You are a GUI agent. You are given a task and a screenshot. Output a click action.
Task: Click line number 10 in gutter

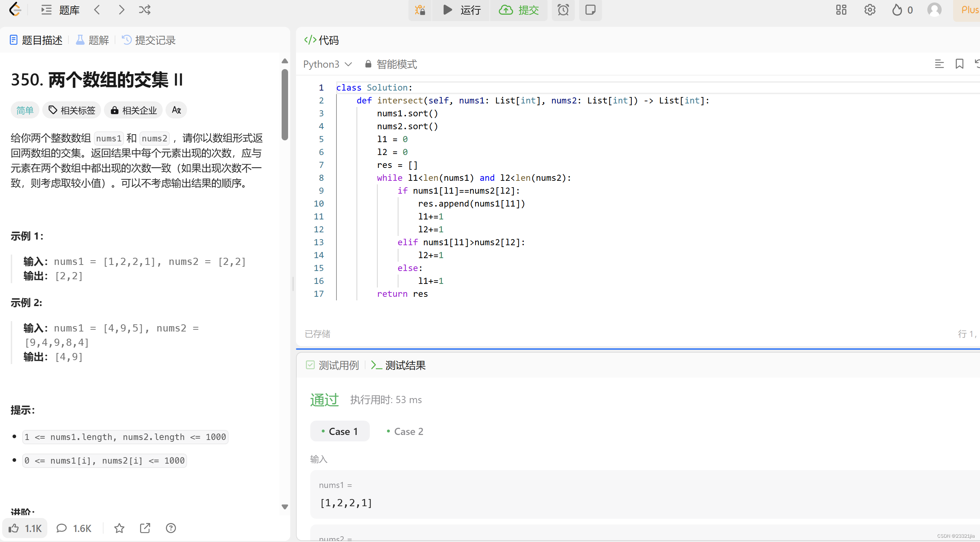[319, 204]
